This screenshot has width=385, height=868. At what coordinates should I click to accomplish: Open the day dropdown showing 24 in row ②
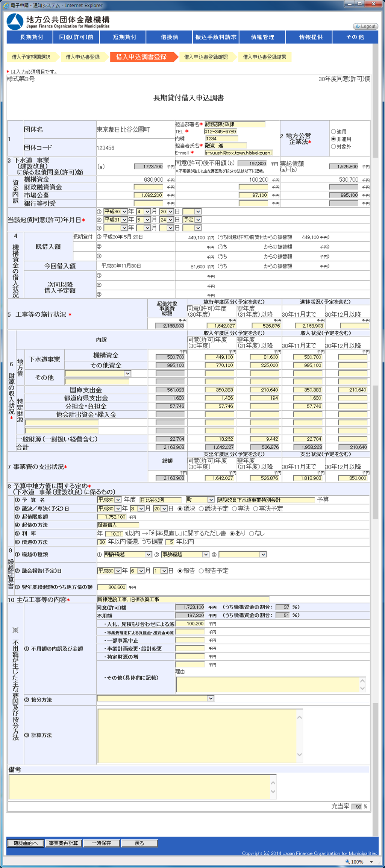pyautogui.click(x=167, y=220)
